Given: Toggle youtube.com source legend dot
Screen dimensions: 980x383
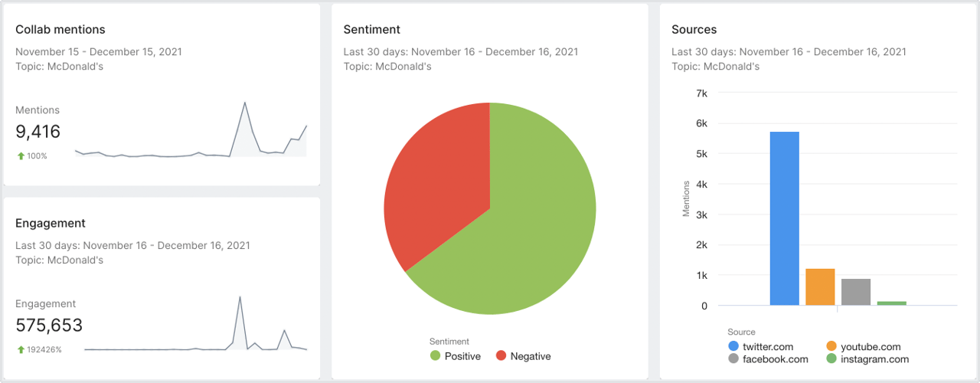Looking at the screenshot, I should coord(831,347).
